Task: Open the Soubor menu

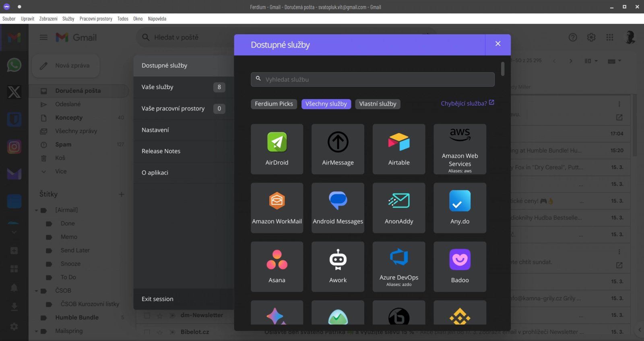Action: coord(9,19)
